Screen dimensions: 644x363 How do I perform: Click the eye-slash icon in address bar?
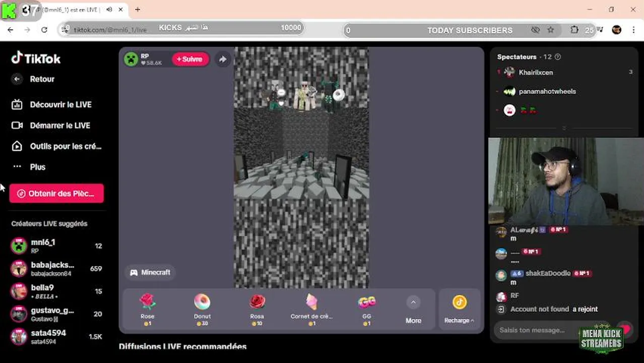click(535, 30)
